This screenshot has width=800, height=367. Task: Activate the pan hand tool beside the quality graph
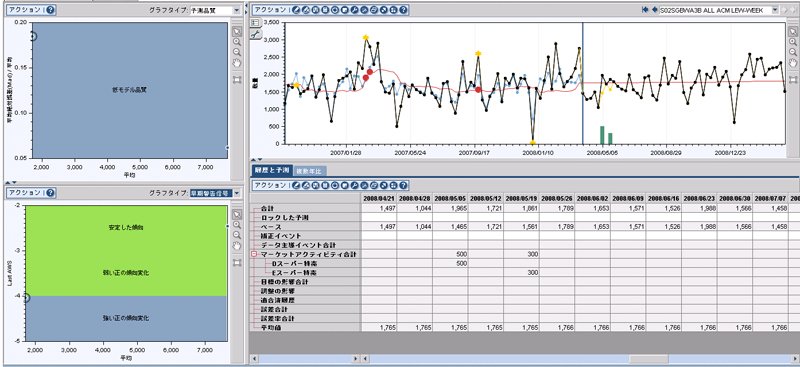[237, 63]
